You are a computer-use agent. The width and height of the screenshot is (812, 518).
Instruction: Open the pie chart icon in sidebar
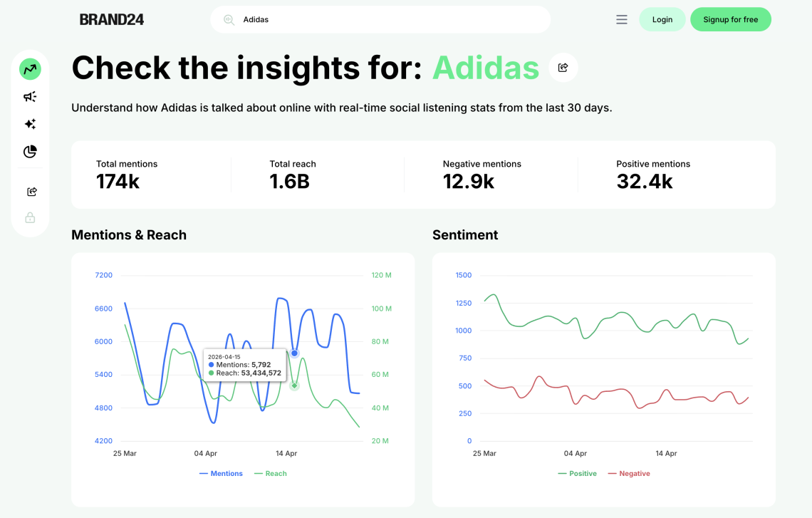click(30, 152)
